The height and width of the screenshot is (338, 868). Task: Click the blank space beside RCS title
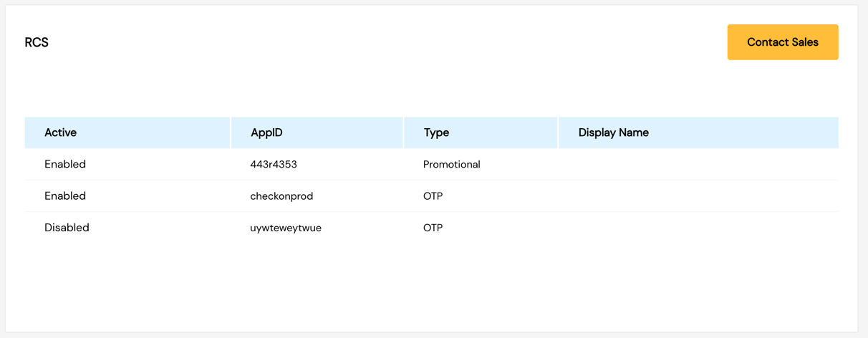(x=387, y=42)
